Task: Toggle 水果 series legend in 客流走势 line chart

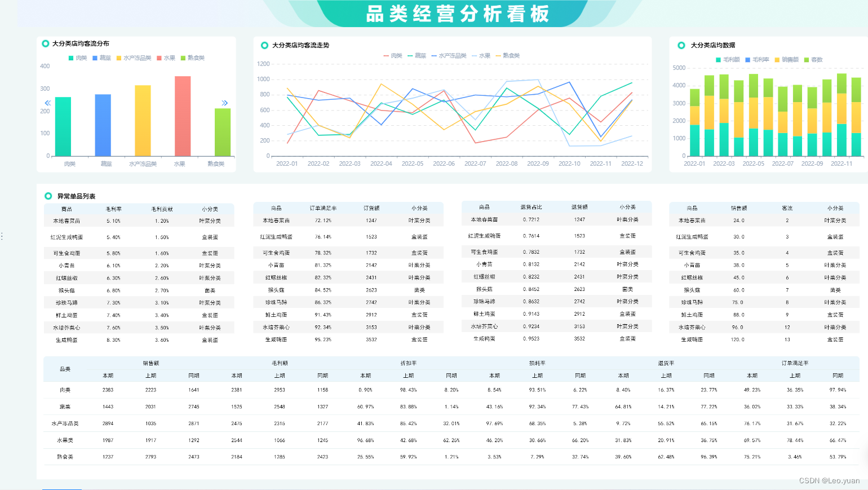Action: [x=481, y=56]
